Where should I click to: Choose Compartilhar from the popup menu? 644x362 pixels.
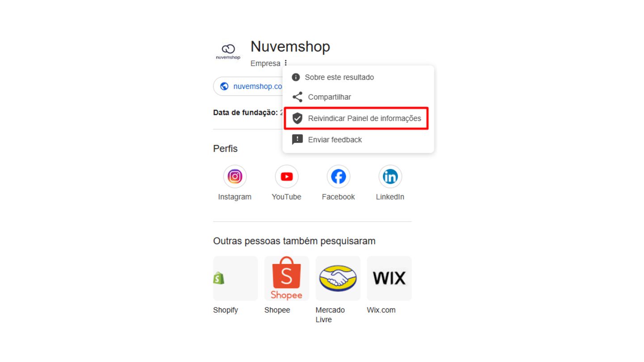(x=358, y=97)
